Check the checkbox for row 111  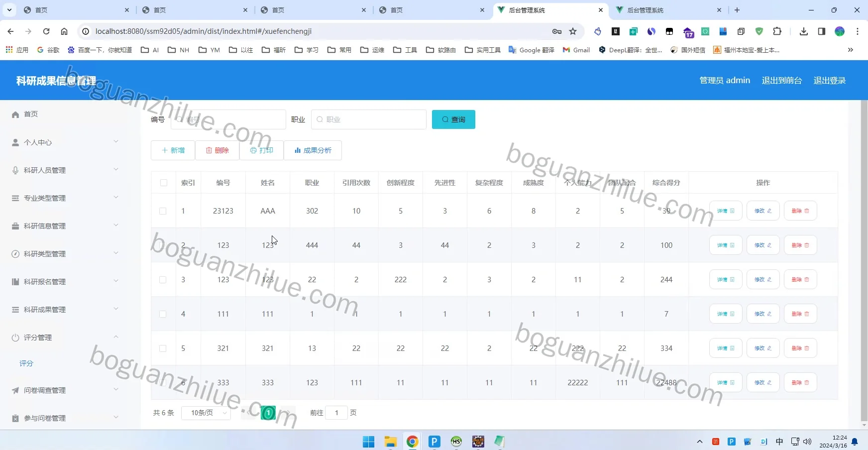click(x=163, y=314)
